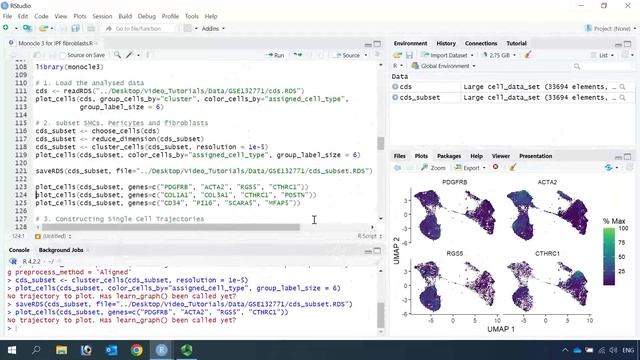Click the Find/Replace magnifier in editor toolbar
The width and height of the screenshot is (640, 360).
117,55
